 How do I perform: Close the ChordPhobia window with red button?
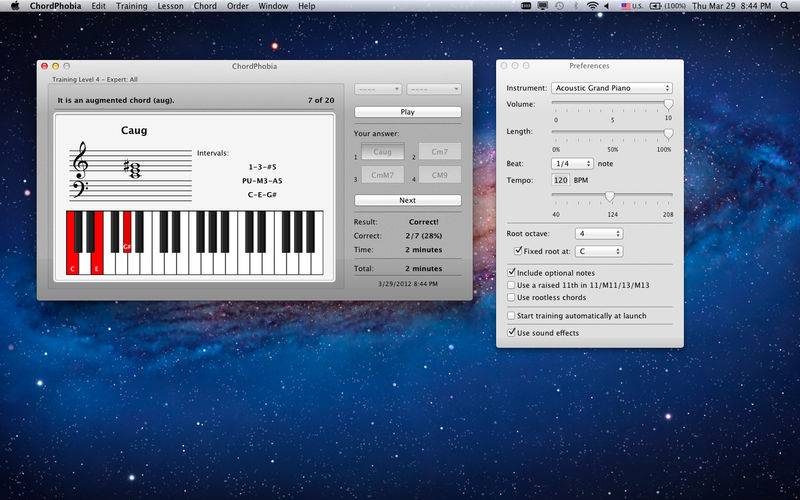coord(44,66)
